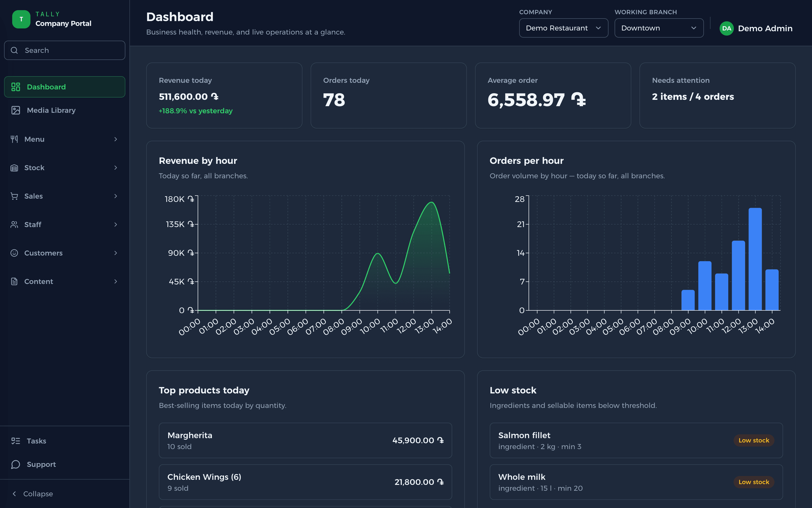Image resolution: width=812 pixels, height=508 pixels.
Task: Click the +188.9% vs yesterday text
Action: [x=196, y=111]
